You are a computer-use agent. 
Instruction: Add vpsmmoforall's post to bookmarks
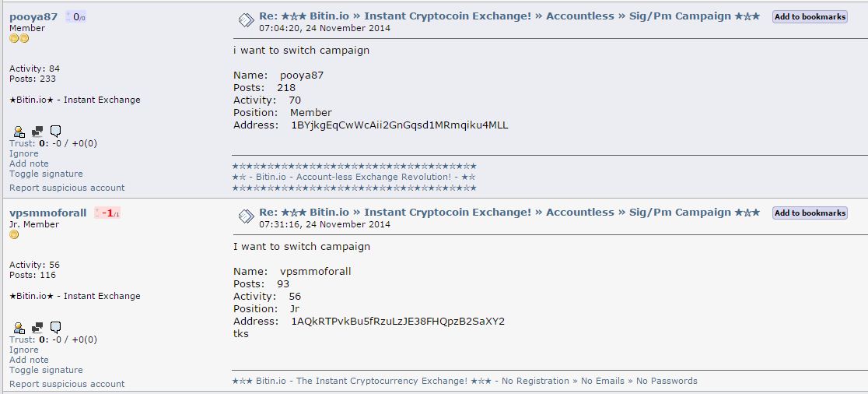[x=810, y=213]
